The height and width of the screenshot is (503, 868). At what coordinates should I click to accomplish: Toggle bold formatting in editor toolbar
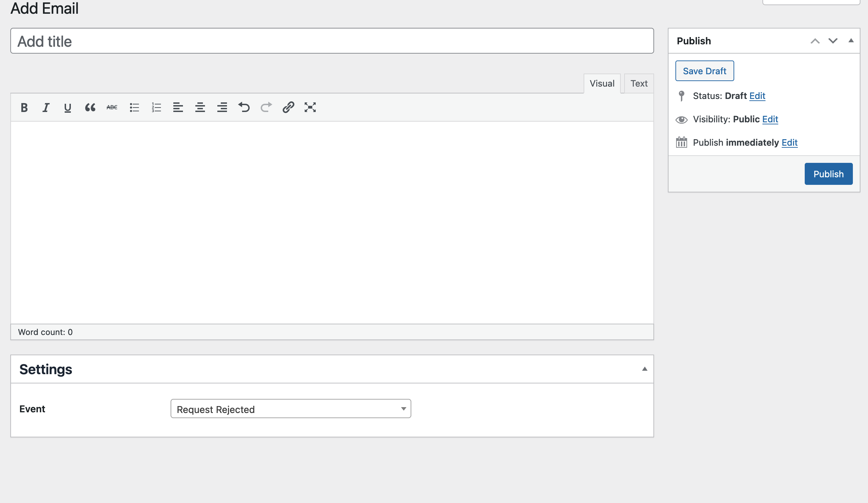tap(24, 108)
